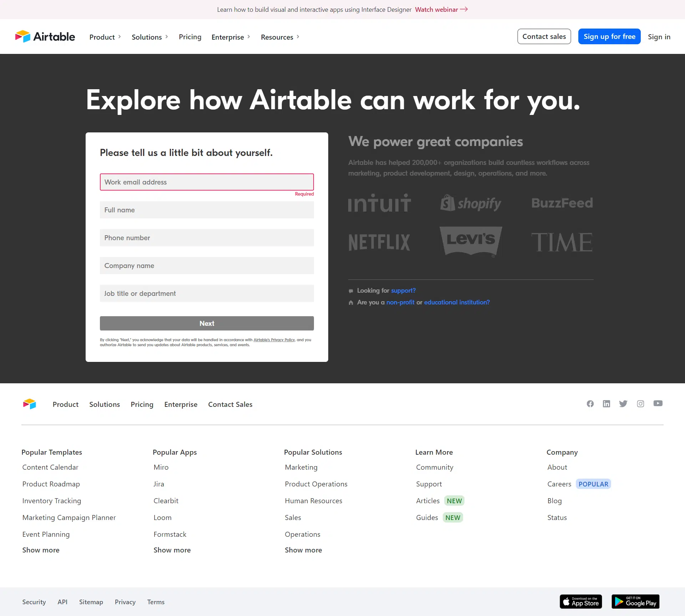Screen dimensions: 685x616
Task: Click the Contact sales button
Action: pos(544,36)
